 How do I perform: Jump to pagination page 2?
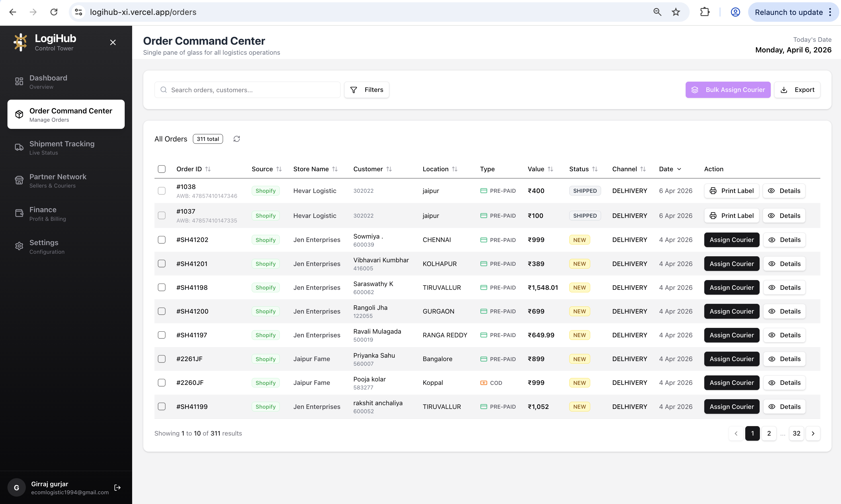click(x=769, y=433)
